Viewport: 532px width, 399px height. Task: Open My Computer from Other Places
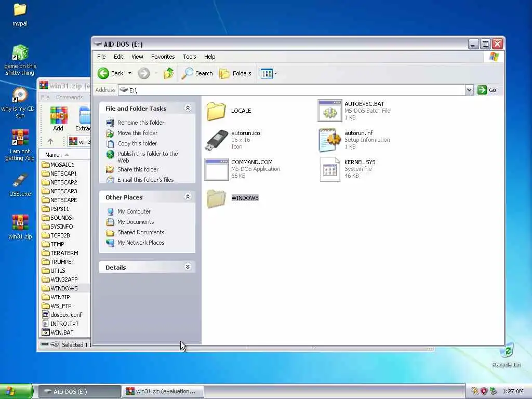(134, 211)
